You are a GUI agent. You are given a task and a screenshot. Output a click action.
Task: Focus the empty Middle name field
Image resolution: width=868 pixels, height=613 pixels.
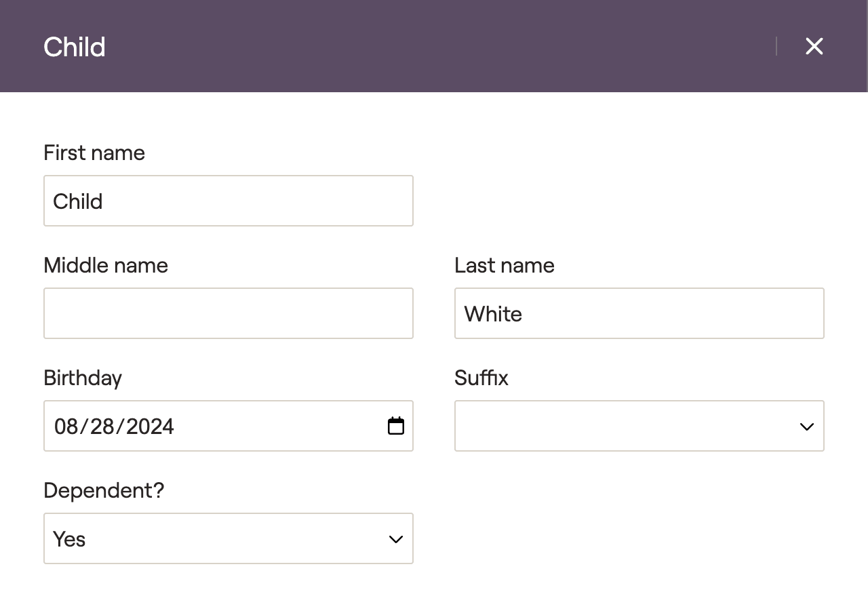click(x=228, y=313)
